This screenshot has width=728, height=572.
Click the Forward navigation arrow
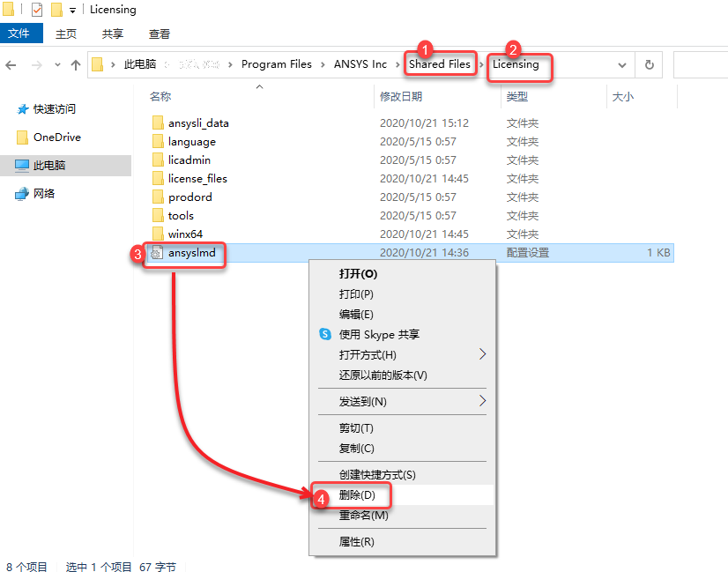point(36,65)
